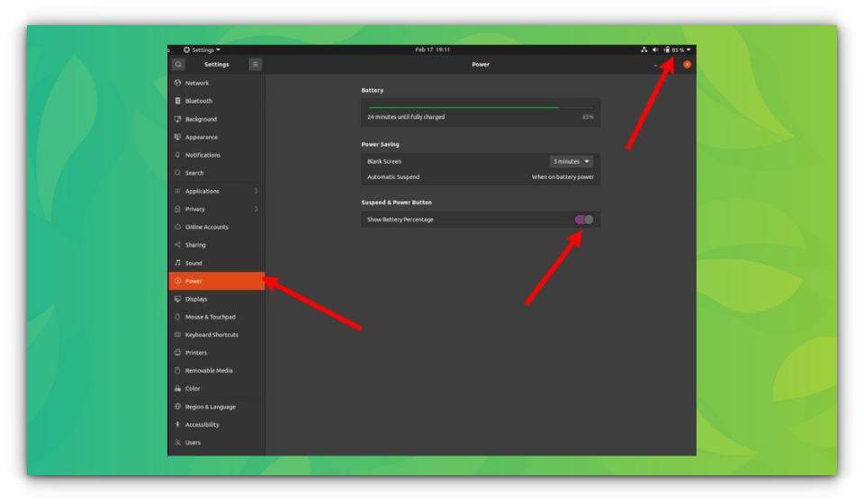Click the Automatic Suspend row
The image size is (864, 504).
click(x=481, y=176)
